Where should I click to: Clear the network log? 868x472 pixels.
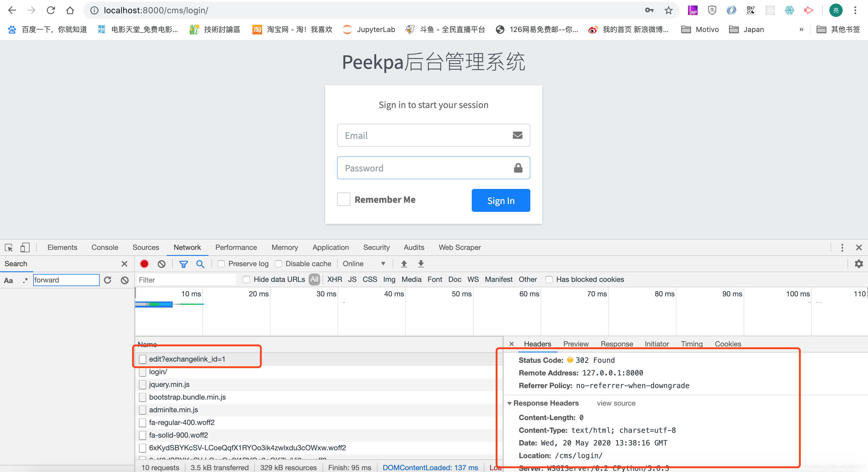[161, 263]
